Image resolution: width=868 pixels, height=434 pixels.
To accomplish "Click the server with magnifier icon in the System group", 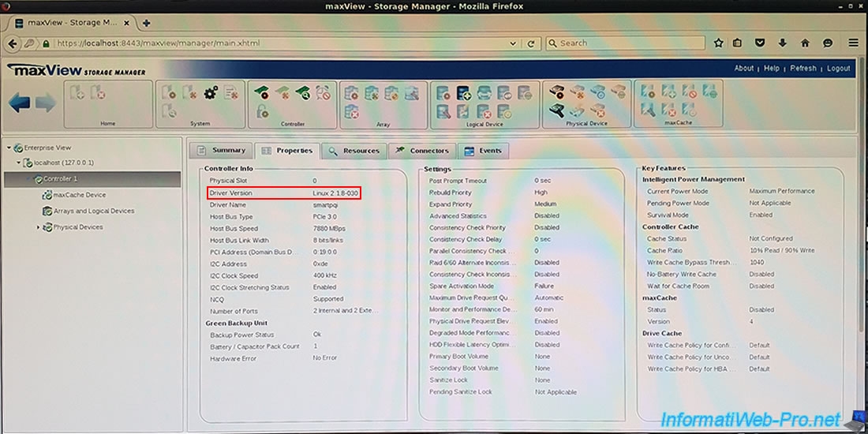I will [x=169, y=111].
